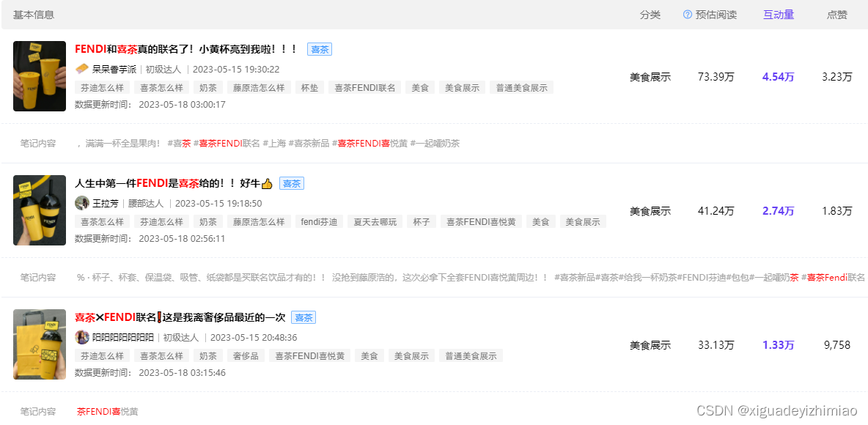Click 藤原浩怎么样 tag in first post
Image resolution: width=868 pixels, height=425 pixels.
259,87
